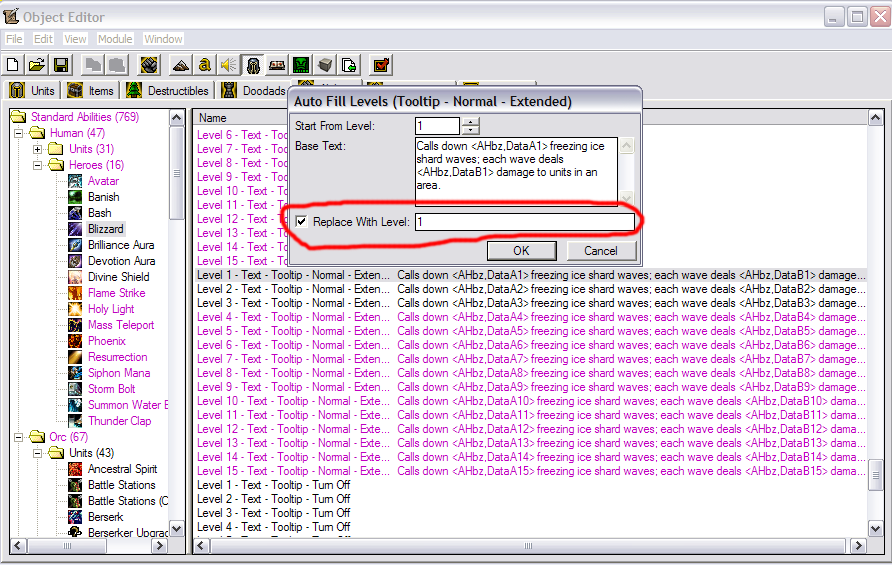The image size is (892, 565).
Task: Click the Ancestral Spirit ability icon
Action: click(75, 469)
